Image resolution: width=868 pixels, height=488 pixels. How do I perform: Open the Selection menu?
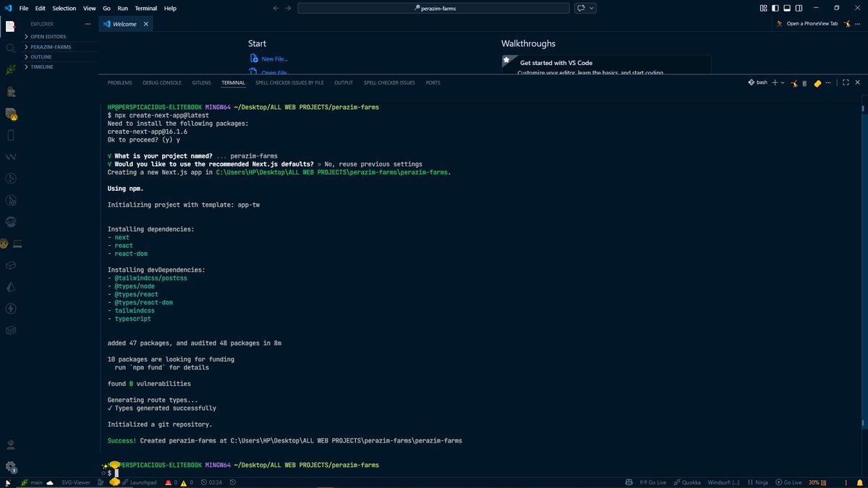click(64, 8)
